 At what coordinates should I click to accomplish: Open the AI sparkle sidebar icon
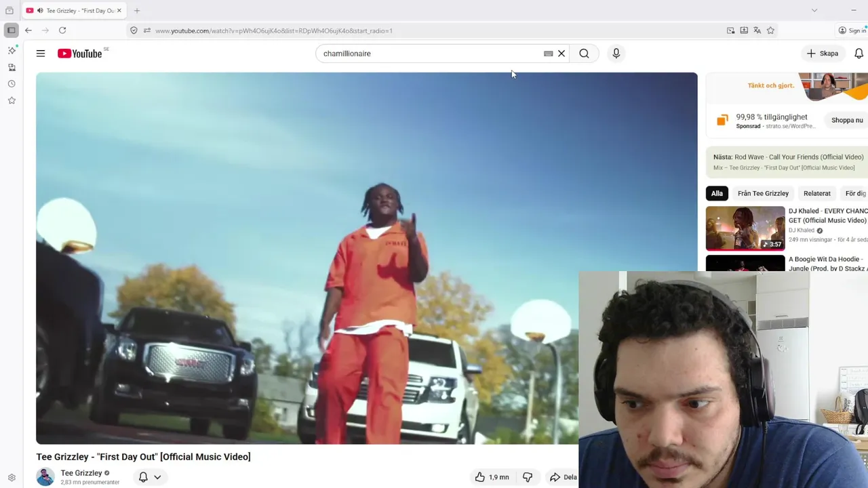pyautogui.click(x=12, y=51)
